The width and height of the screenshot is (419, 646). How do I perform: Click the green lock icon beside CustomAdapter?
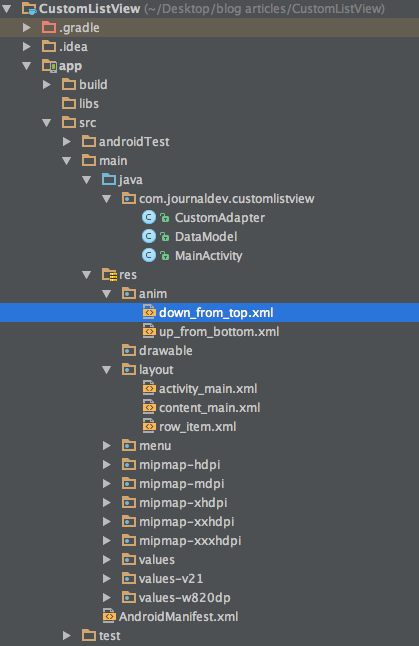(165, 218)
